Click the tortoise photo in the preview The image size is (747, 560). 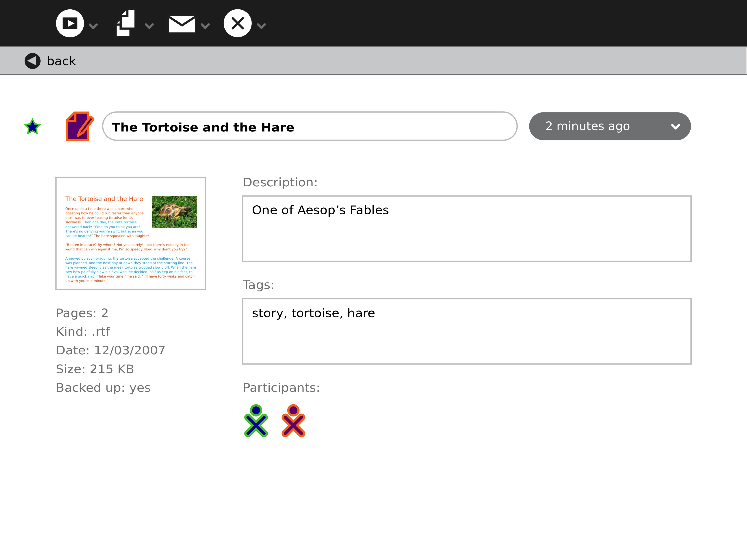[174, 212]
